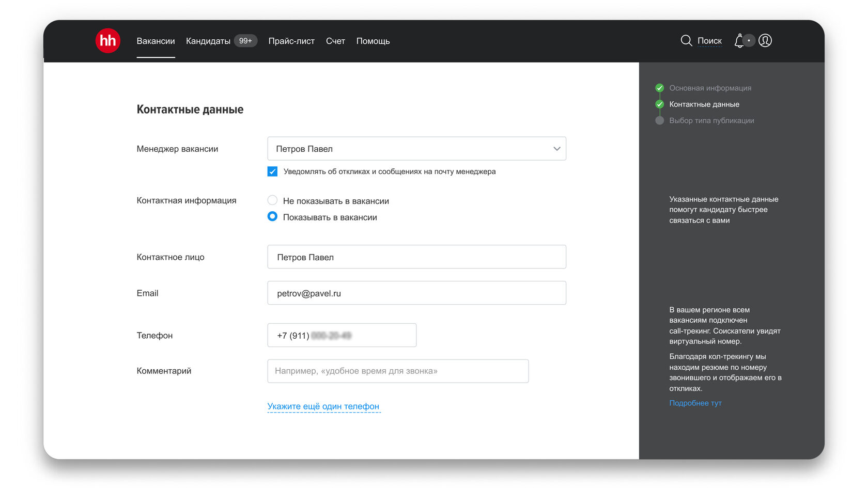Screen dimensions: 868x488
Task: Click the 'Менеджер вакансии' label
Action: click(x=177, y=149)
